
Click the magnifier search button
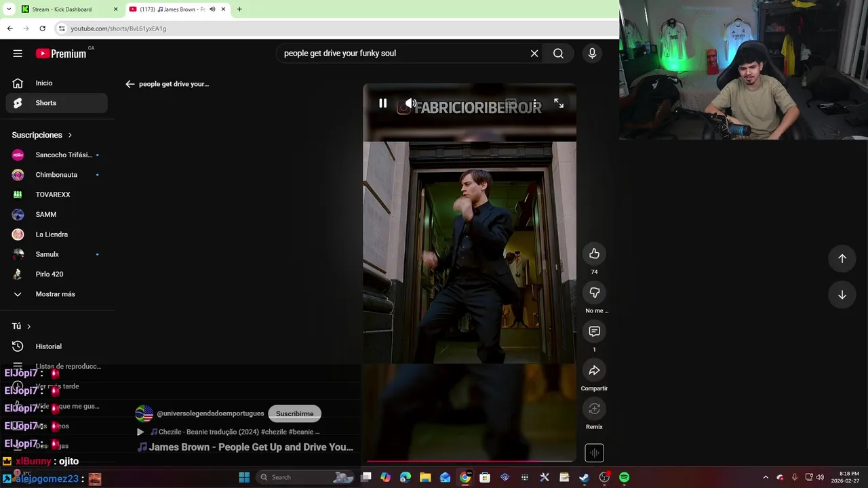pos(558,54)
